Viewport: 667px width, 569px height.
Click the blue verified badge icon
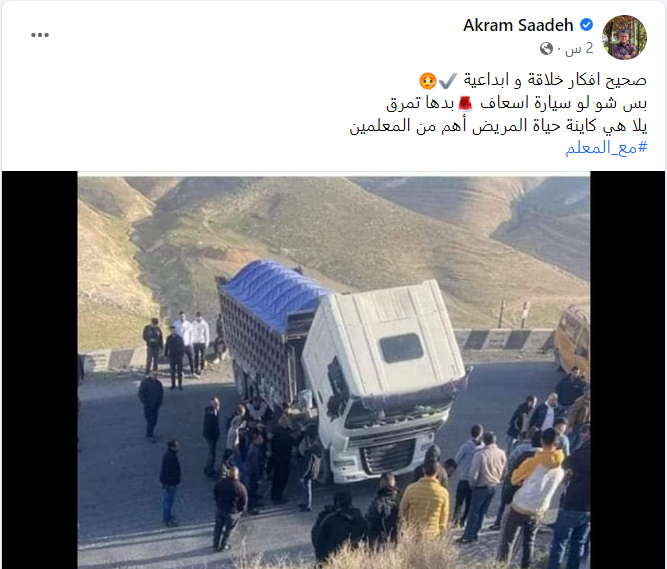coord(587,25)
